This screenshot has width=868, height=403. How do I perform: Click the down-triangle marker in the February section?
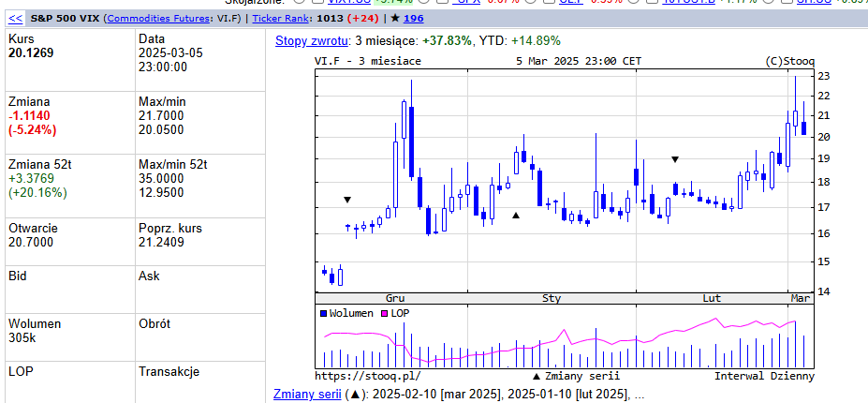(675, 159)
